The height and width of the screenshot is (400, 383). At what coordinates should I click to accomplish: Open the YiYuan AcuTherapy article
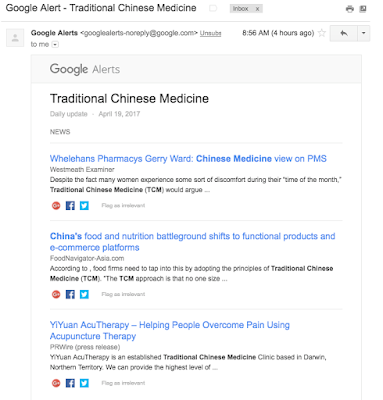(170, 330)
